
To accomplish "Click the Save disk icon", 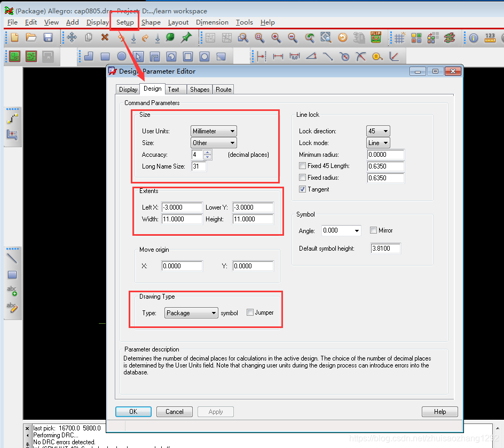I will pyautogui.click(x=48, y=37).
